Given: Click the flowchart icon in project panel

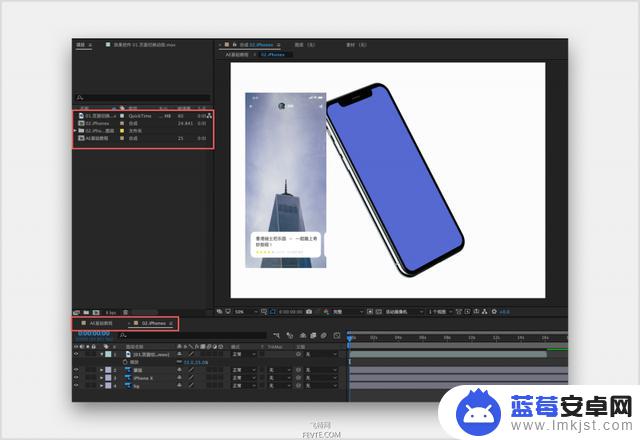Looking at the screenshot, I should pos(209,116).
